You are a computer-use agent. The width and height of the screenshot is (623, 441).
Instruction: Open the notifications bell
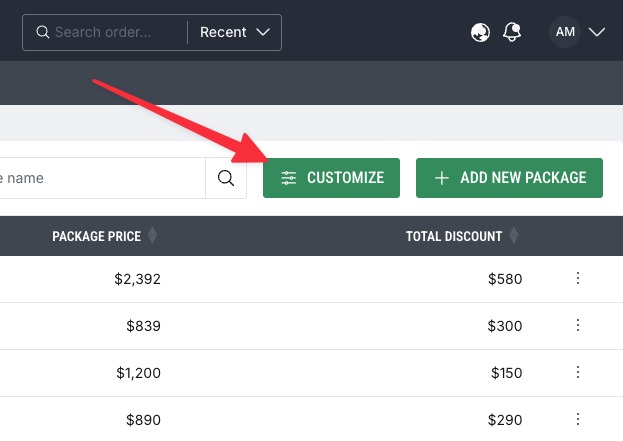[512, 32]
